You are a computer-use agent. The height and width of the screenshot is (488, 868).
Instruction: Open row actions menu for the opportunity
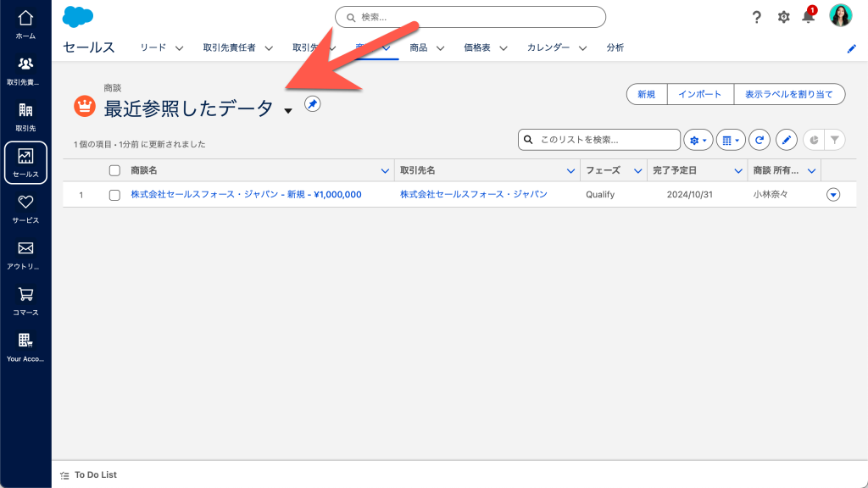tap(833, 194)
